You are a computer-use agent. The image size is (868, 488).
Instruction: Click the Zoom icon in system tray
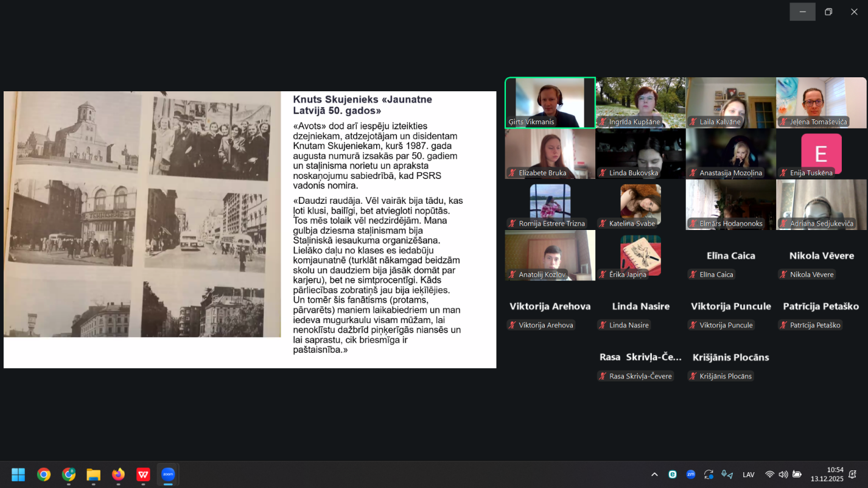(x=691, y=475)
